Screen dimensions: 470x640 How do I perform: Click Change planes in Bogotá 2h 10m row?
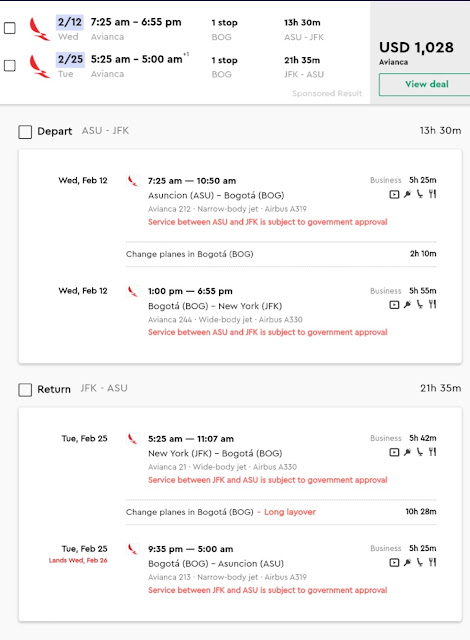point(281,254)
